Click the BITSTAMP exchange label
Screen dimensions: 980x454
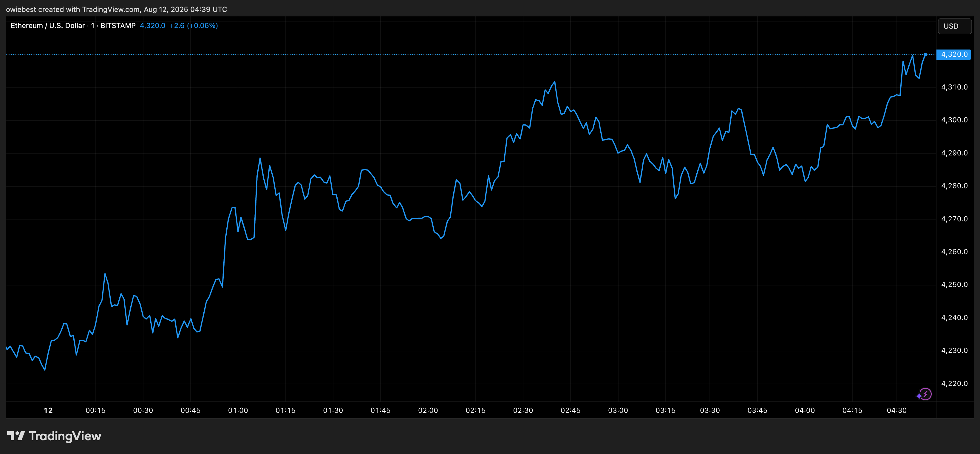[118, 25]
